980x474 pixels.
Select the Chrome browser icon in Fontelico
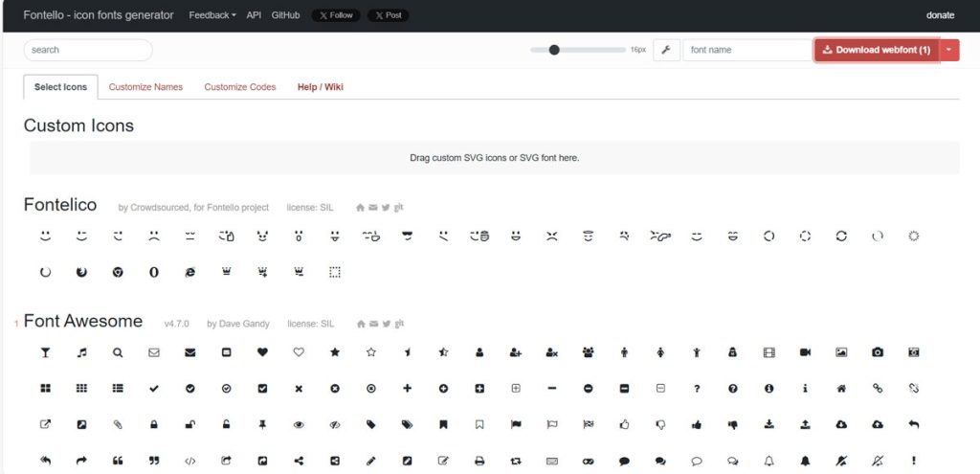click(118, 272)
